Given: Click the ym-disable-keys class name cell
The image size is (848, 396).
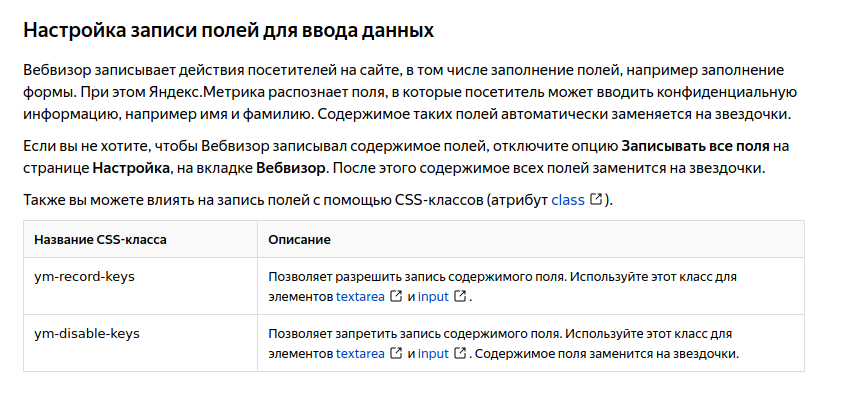Looking at the screenshot, I should point(141,343).
